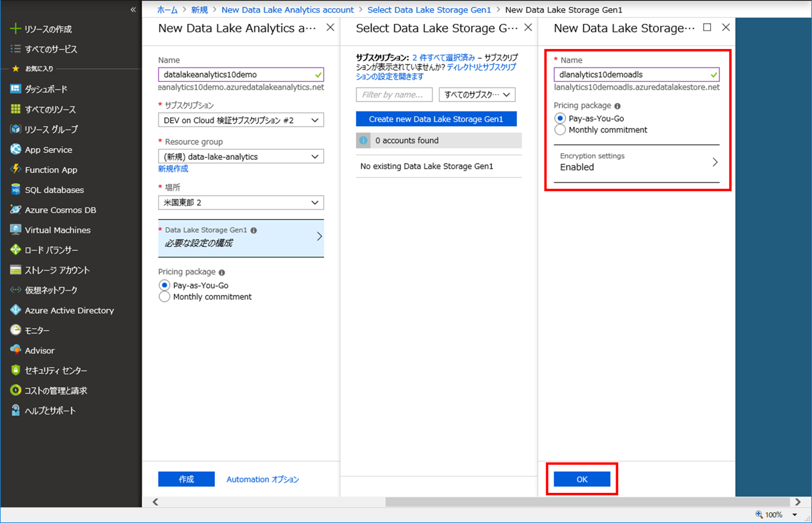Viewport: 812px width, 523px height.
Task: Click the ヘルプとサポート icon
Action: click(16, 410)
